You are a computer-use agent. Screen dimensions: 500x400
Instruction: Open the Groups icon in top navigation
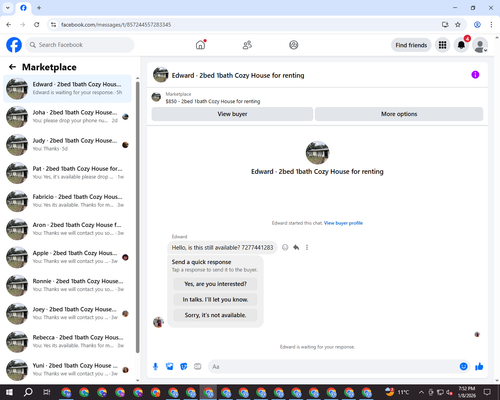click(294, 45)
